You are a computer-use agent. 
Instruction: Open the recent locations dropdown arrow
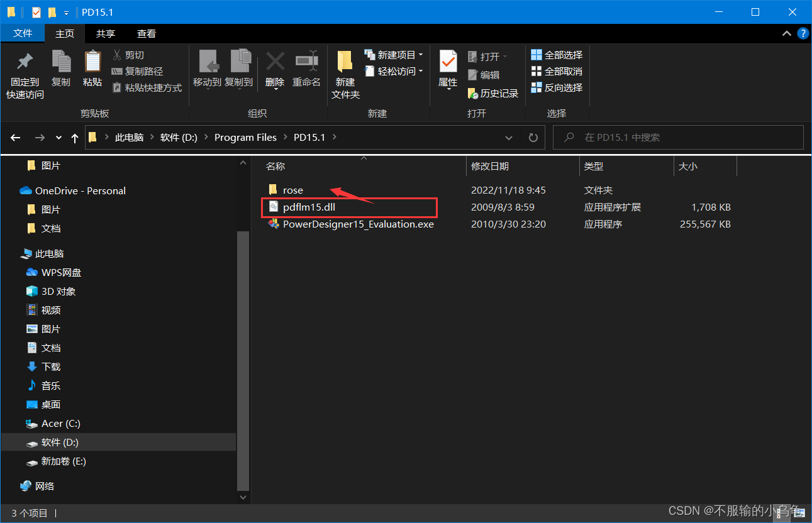(x=58, y=138)
